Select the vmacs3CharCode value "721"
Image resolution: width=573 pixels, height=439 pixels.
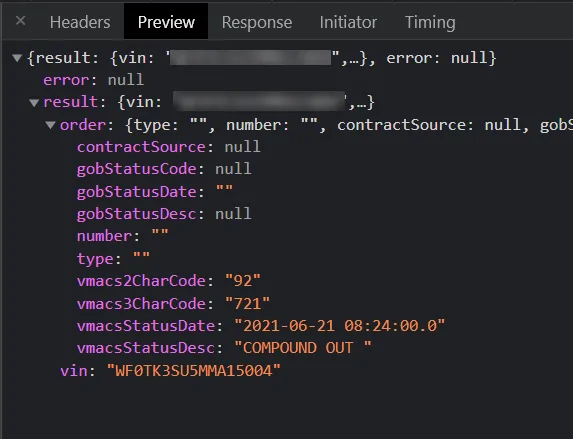click(247, 303)
